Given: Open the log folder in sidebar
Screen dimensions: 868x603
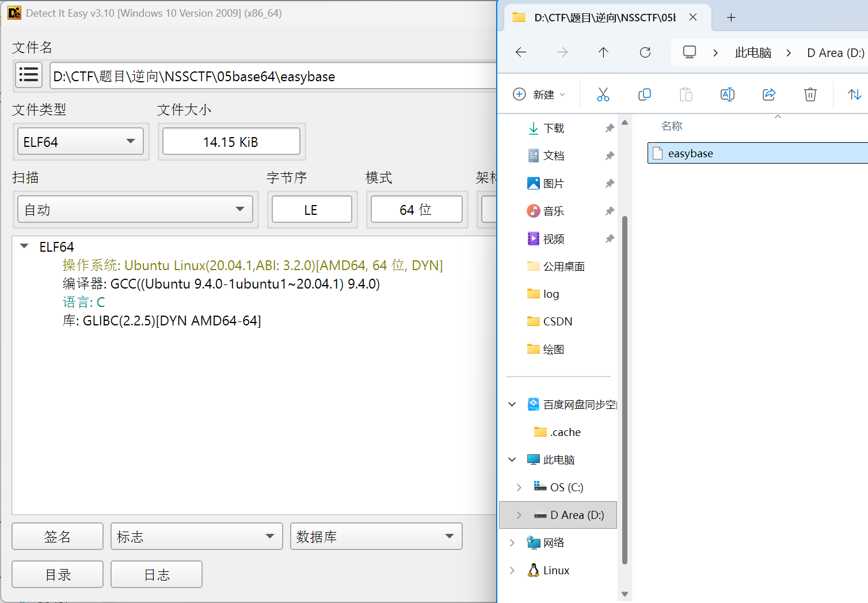Looking at the screenshot, I should tap(543, 294).
